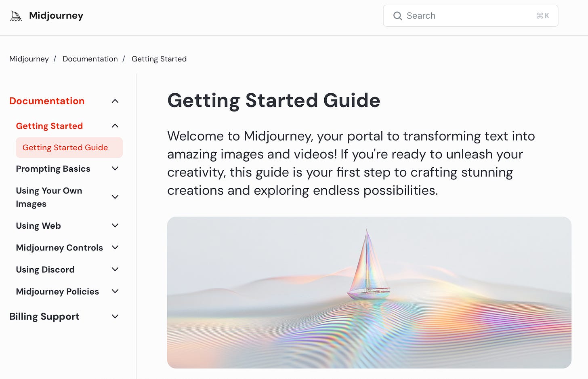Open Using Your Own Images section

(49, 197)
